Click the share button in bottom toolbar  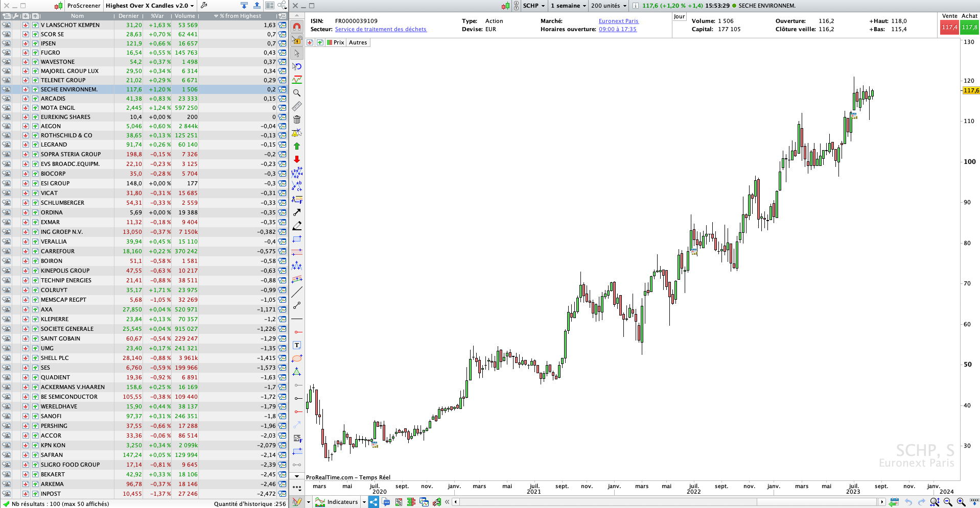point(374,502)
